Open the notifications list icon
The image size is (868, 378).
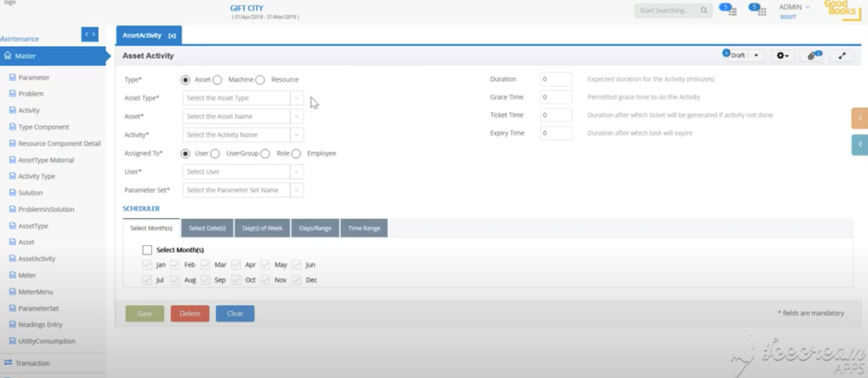pos(733,11)
